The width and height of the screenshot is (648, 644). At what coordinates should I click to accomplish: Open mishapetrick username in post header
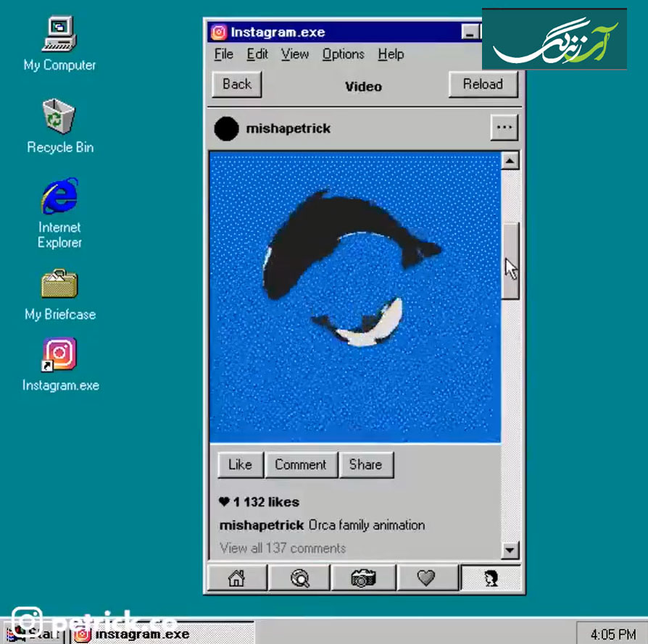tap(288, 128)
